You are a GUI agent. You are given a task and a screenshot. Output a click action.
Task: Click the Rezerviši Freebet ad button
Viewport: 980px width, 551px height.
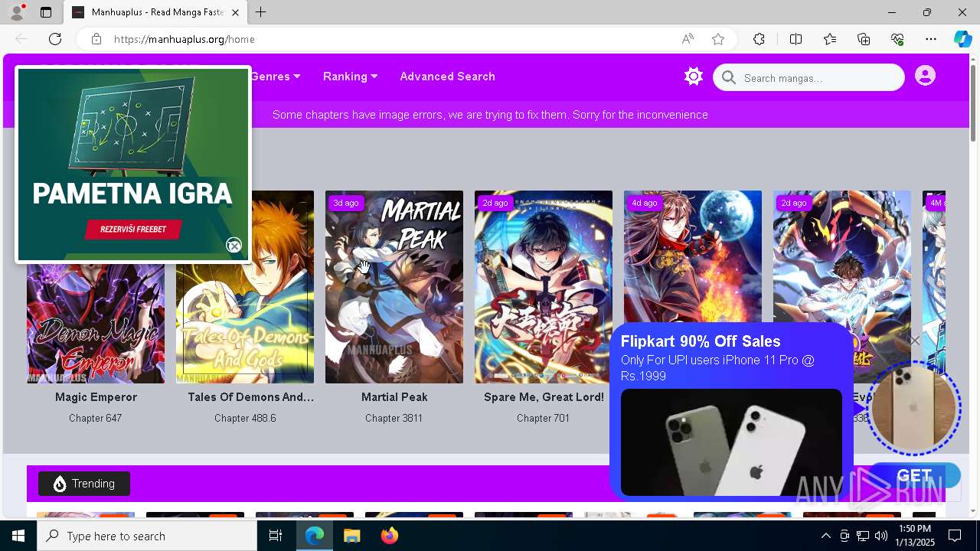tap(133, 229)
